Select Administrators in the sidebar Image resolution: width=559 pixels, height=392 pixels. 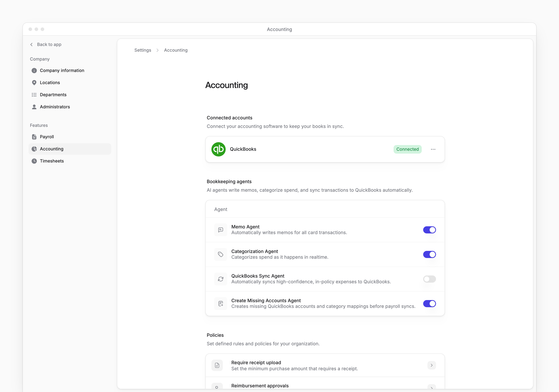[x=70, y=107]
